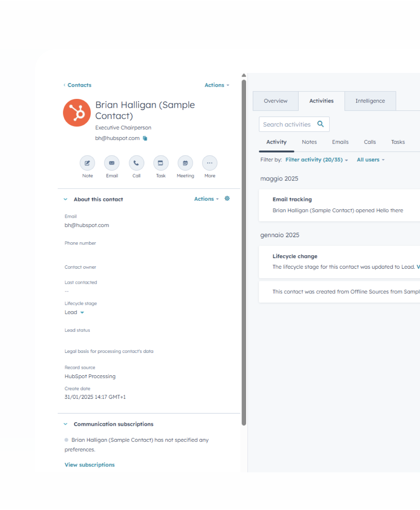Switch to the Notes sub-tab

(309, 142)
